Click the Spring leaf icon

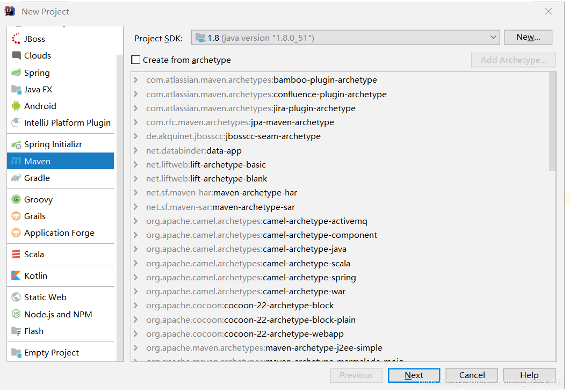(16, 72)
